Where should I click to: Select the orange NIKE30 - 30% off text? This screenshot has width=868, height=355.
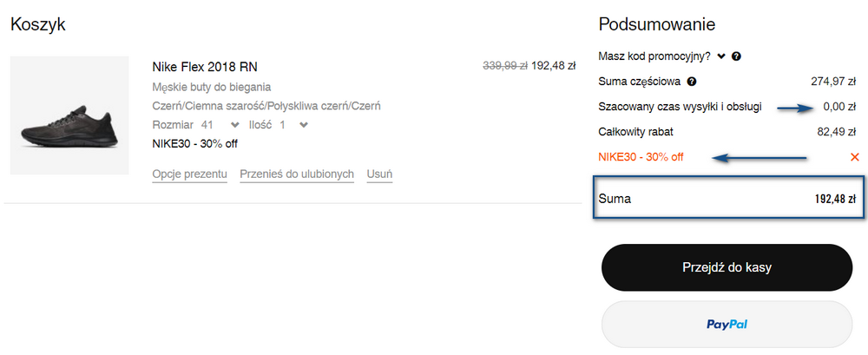641,157
